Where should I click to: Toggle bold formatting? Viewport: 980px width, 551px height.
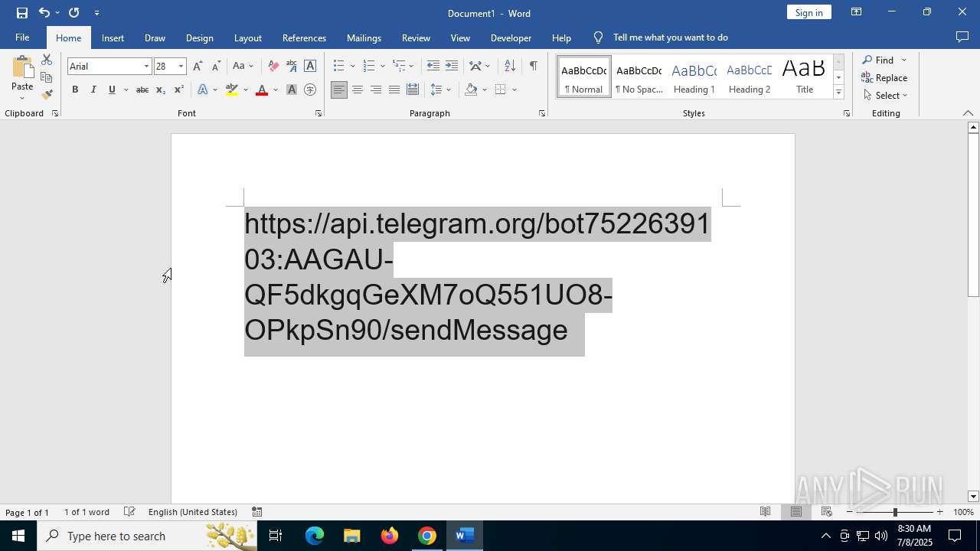point(75,90)
